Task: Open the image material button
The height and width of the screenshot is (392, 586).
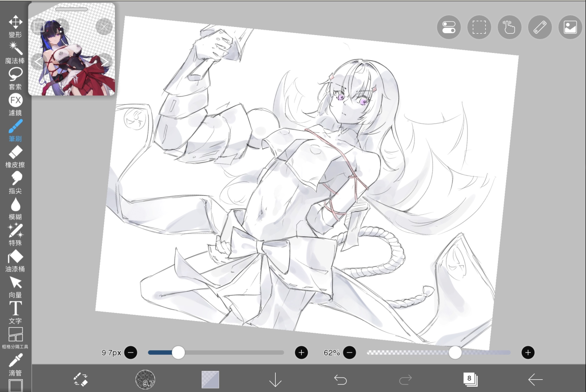Action: 570,27
